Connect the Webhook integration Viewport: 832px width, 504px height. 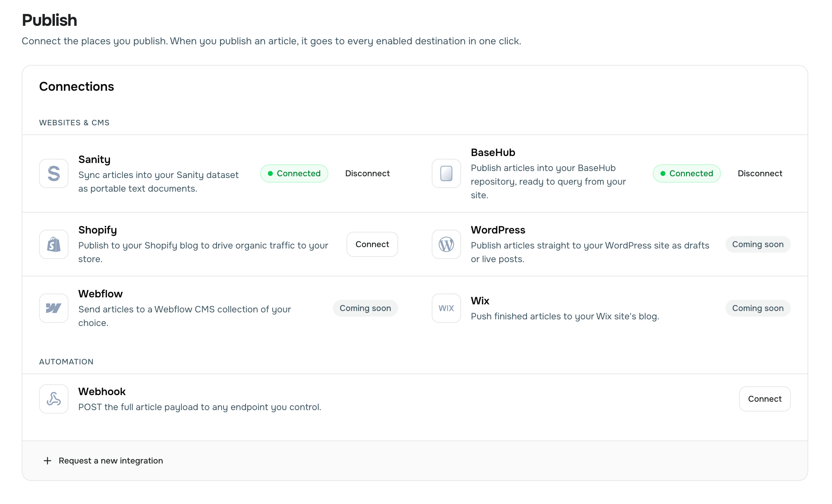click(x=765, y=399)
